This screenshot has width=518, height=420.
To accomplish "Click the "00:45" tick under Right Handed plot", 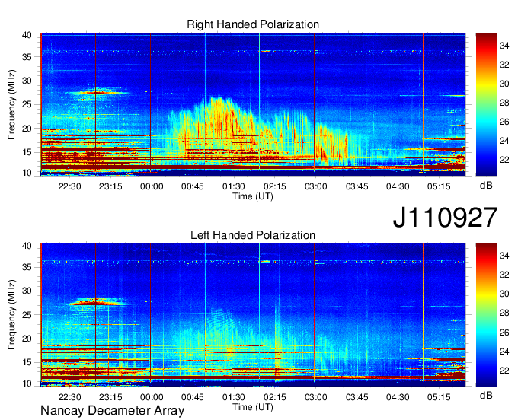I will click(193, 186).
